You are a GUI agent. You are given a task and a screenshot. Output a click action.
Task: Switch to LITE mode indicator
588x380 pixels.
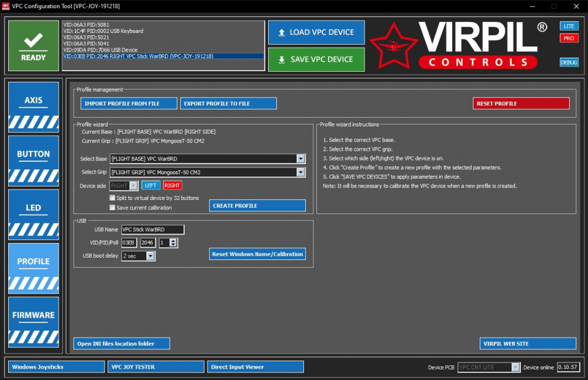point(569,26)
